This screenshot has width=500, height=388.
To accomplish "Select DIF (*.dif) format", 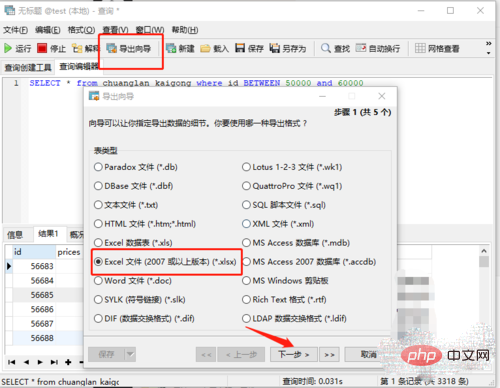I will click(x=144, y=318).
